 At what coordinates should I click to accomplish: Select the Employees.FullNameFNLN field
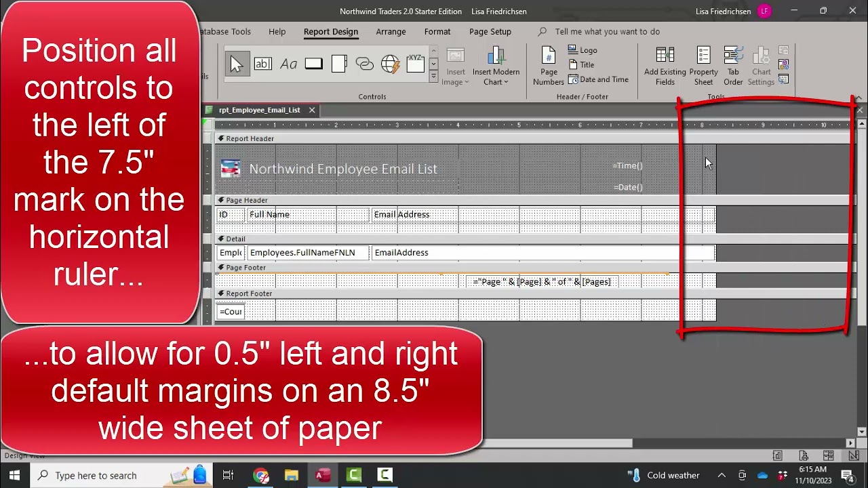pyautogui.click(x=308, y=252)
